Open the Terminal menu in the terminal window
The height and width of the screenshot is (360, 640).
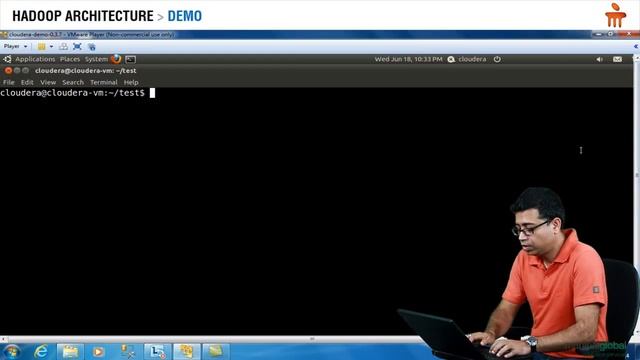coord(104,82)
